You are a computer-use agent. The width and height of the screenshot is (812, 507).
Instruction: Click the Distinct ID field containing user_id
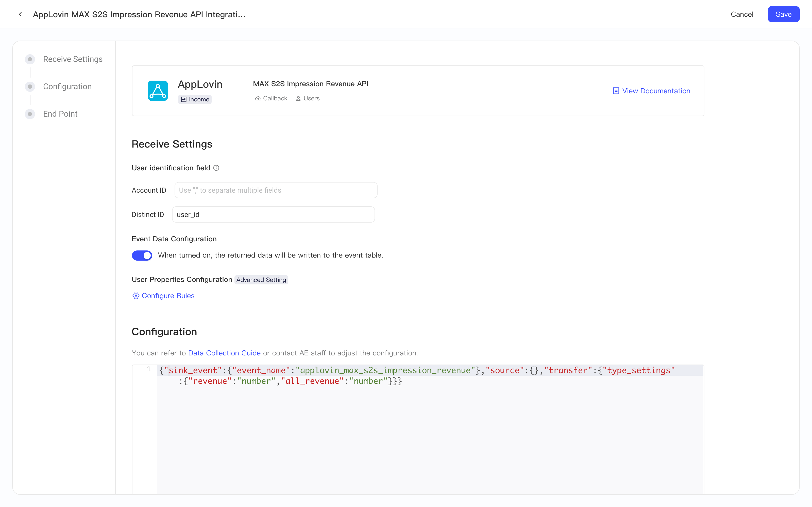pyautogui.click(x=274, y=215)
